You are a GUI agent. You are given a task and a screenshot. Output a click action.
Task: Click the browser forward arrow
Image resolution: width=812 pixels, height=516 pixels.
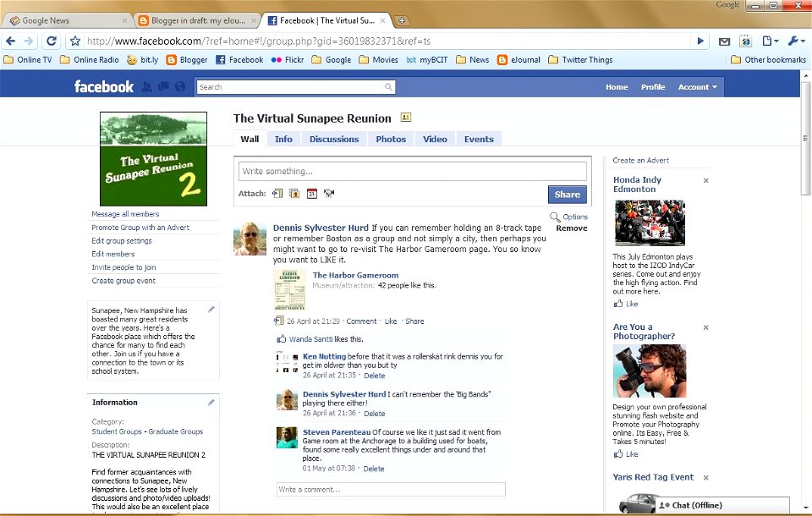(x=29, y=41)
